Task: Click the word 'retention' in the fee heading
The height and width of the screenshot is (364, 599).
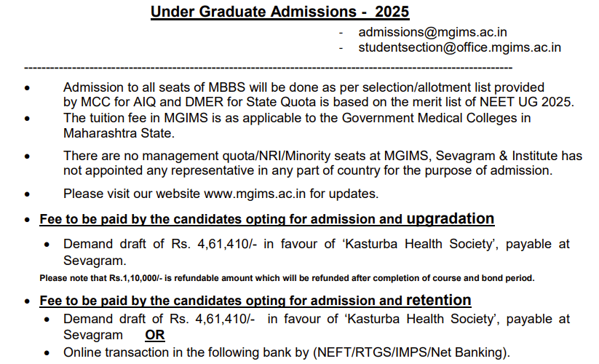Action: pos(438,300)
